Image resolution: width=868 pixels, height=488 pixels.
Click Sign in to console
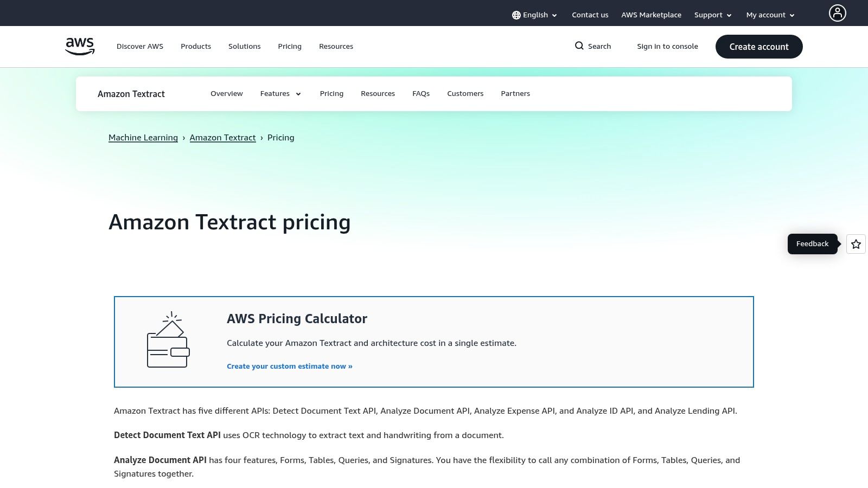click(667, 46)
